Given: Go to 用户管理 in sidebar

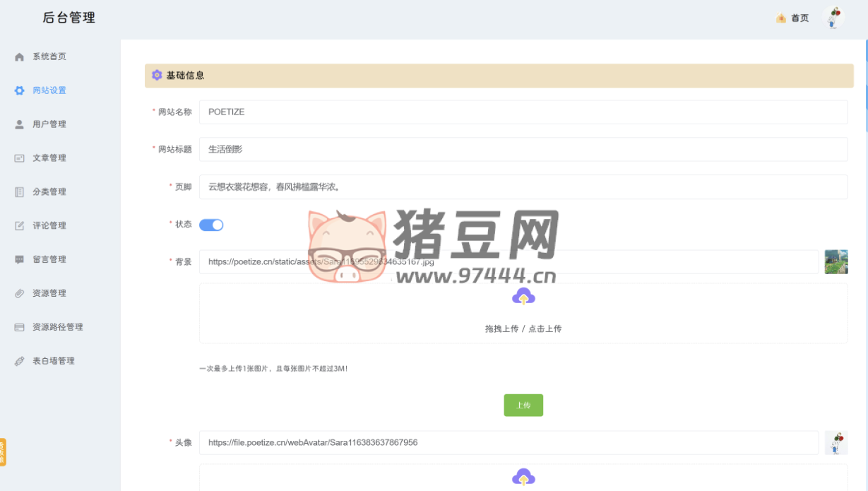Looking at the screenshot, I should tap(49, 124).
